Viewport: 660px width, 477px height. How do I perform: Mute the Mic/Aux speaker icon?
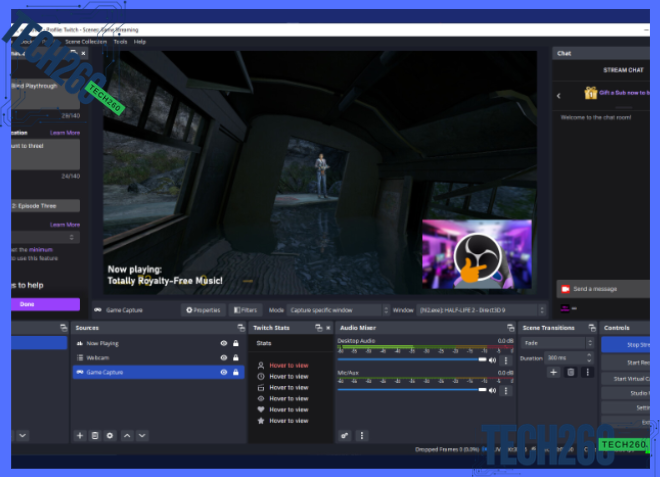click(493, 391)
